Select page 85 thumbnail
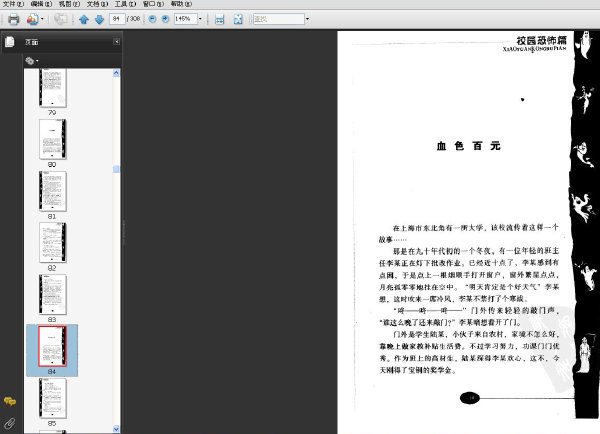This screenshot has width=600, height=434. (x=52, y=398)
